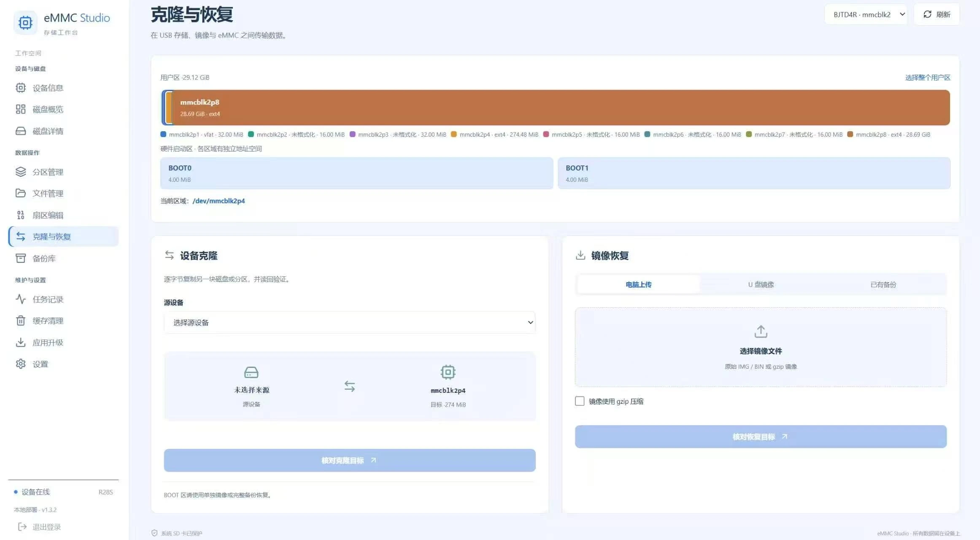Image resolution: width=980 pixels, height=540 pixels.
Task: Click 克隆与恢复 swap arrows icon
Action: [21, 236]
